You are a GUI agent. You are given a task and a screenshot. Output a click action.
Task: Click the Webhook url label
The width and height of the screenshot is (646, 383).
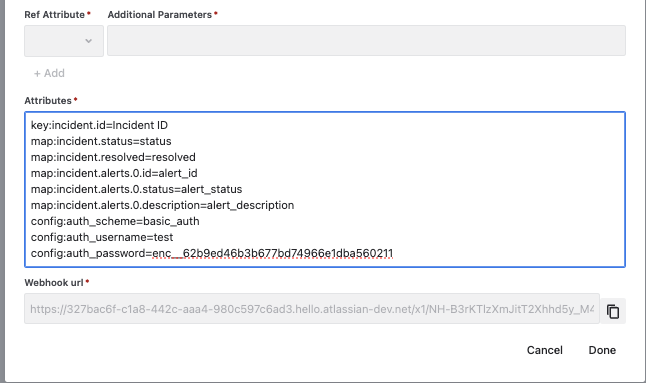coord(54,283)
